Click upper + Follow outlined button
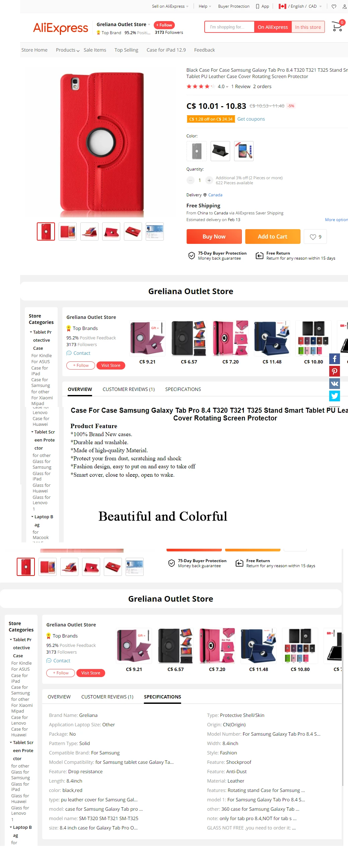 pos(81,365)
